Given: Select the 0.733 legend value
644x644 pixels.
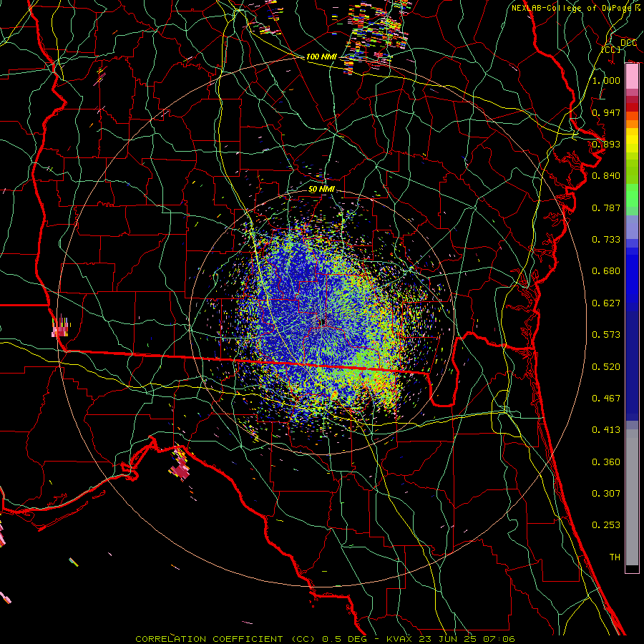Looking at the screenshot, I should tap(606, 240).
